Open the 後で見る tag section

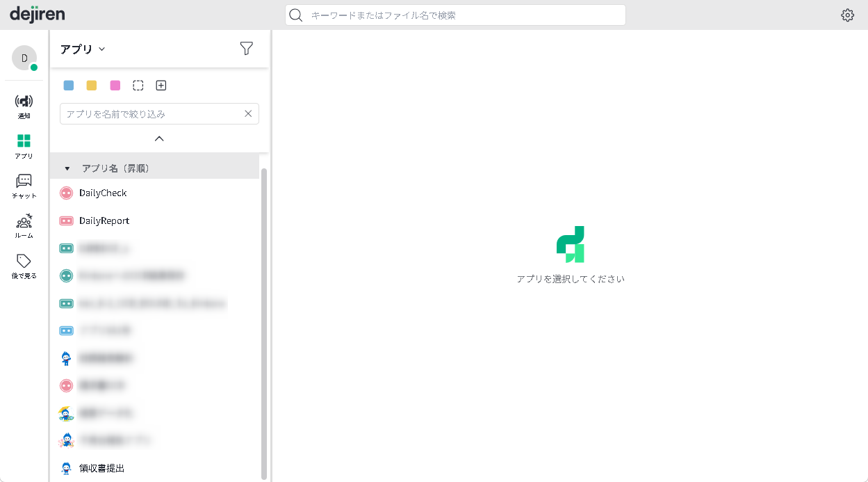point(24,266)
